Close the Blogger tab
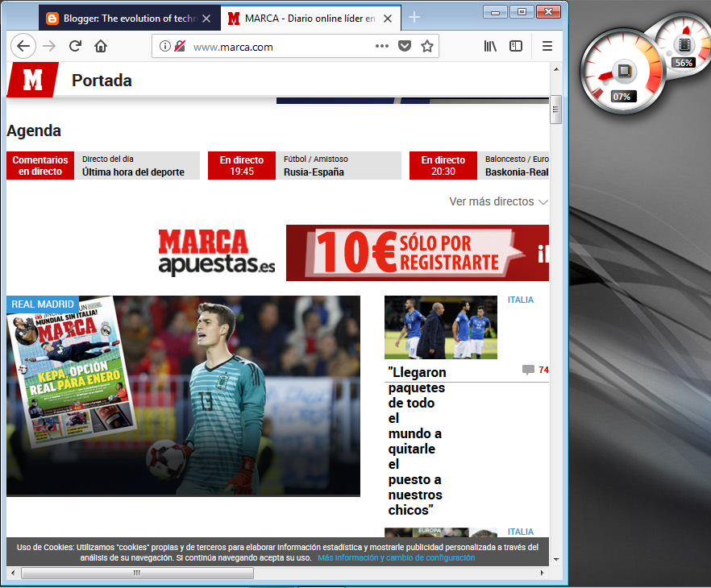The height and width of the screenshot is (588, 711). pos(206,19)
